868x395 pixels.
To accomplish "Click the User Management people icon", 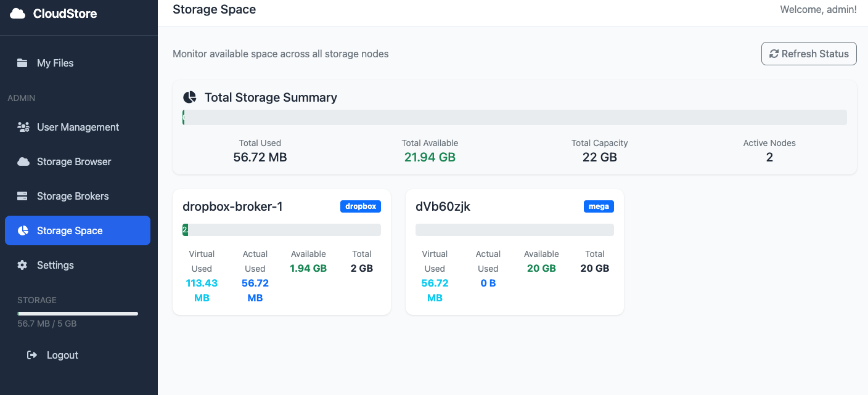I will [x=23, y=127].
